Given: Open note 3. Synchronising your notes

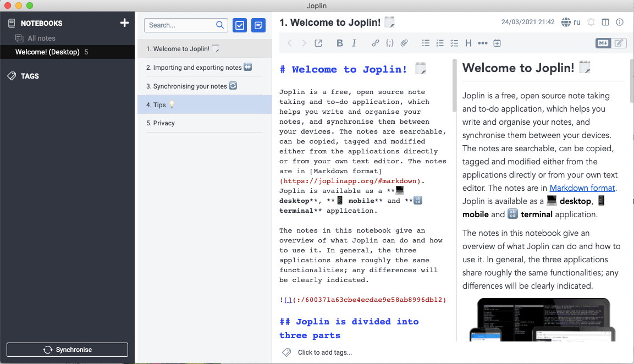Looking at the screenshot, I should click(x=205, y=86).
